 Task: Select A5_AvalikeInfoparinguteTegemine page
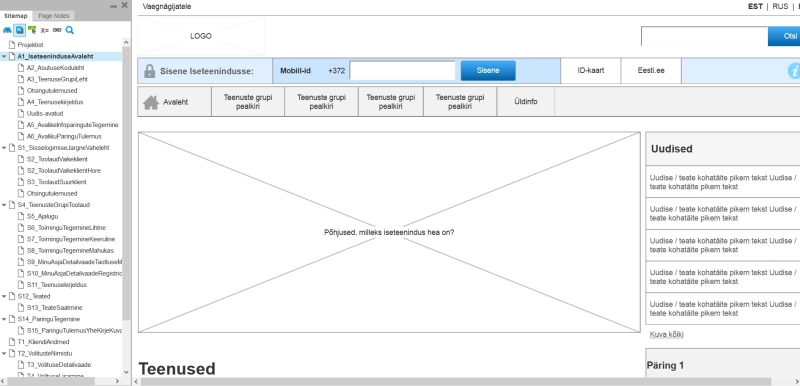pyautogui.click(x=72, y=125)
